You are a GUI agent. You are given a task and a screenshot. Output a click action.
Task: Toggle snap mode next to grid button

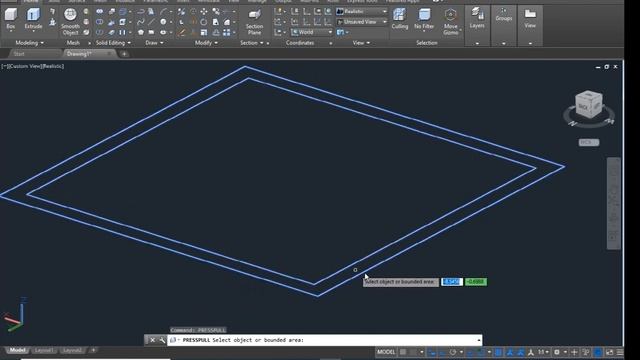413,352
